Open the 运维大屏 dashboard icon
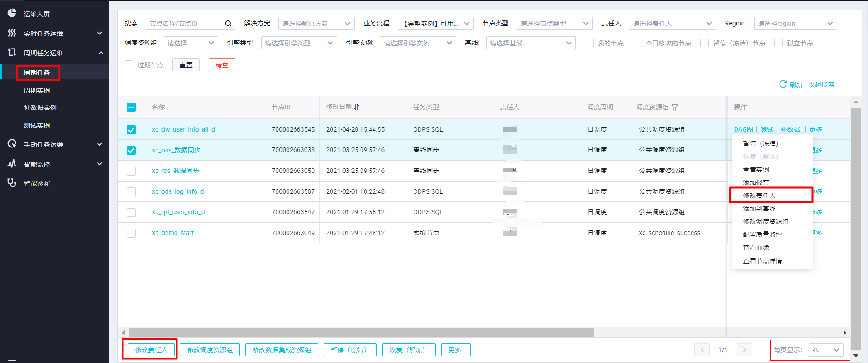Screen dimensions: 868x363 pos(12,13)
